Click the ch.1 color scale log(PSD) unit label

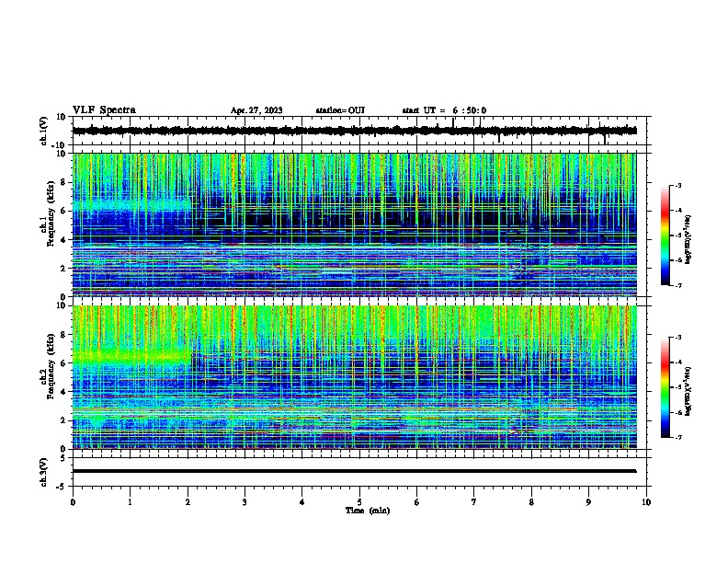coord(688,239)
